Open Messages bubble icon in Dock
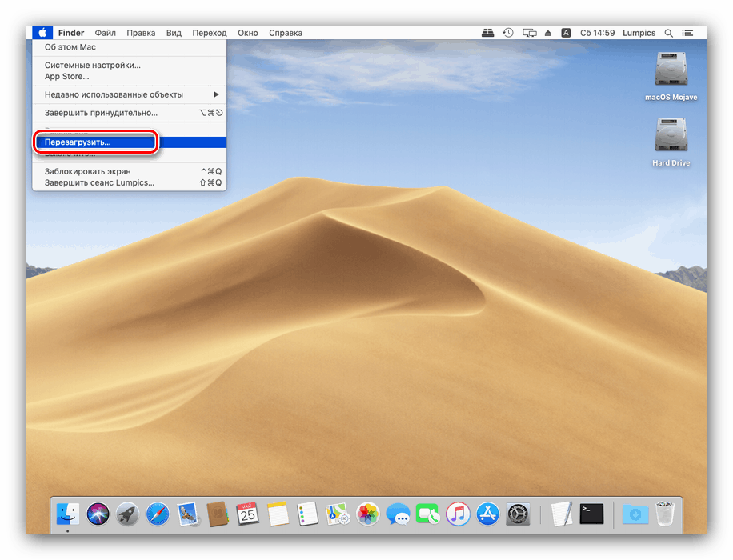Viewport: 733px width, 560px height. [x=398, y=514]
